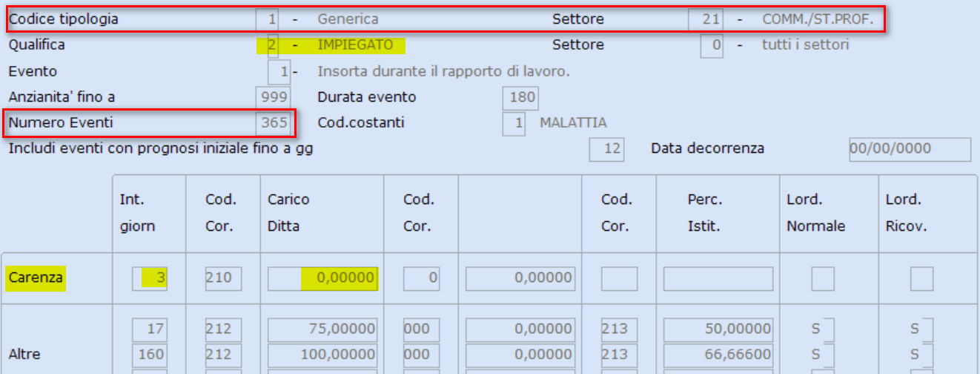Click the Perc. Istit. column header

[x=704, y=213]
